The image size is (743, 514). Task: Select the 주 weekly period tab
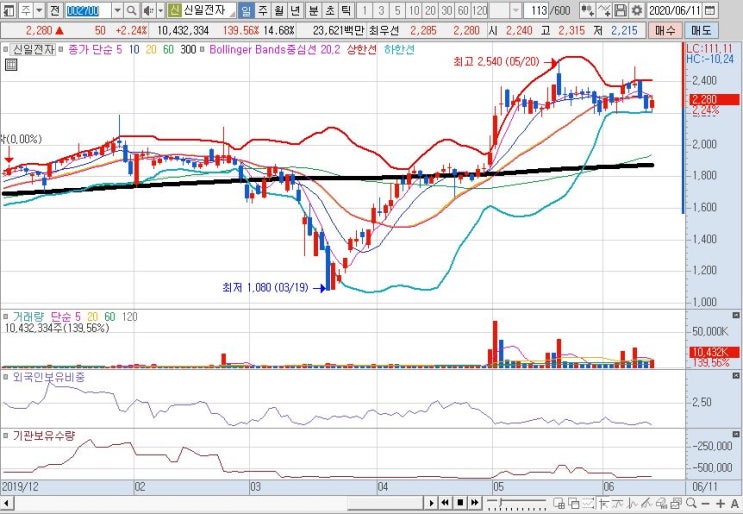tap(262, 10)
